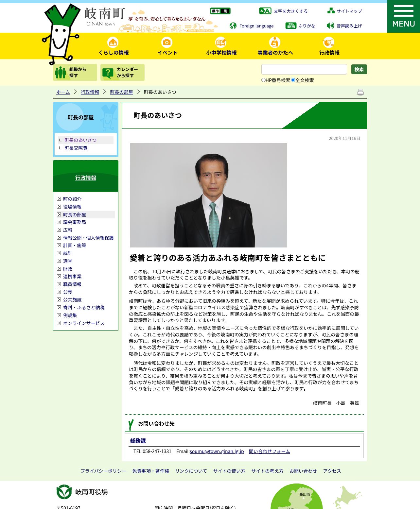The height and width of the screenshot is (509, 420).
Task: Open プライバシーポリシー footer link
Action: pos(103,471)
